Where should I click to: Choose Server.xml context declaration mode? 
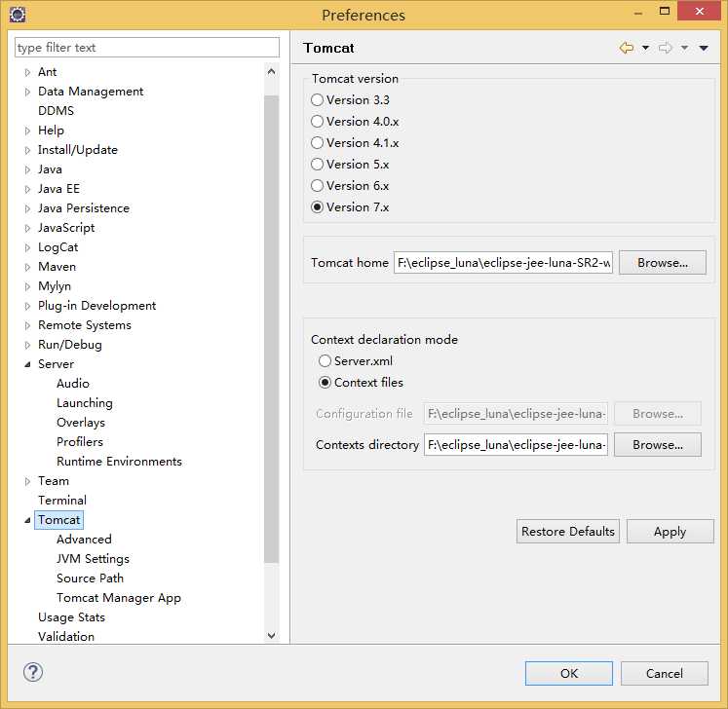click(x=325, y=361)
